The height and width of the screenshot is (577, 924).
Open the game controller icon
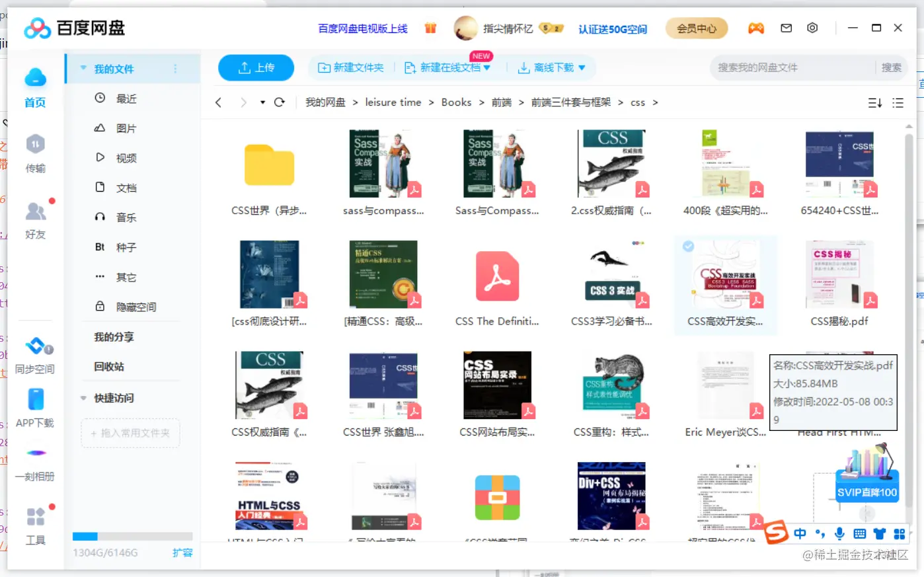755,28
